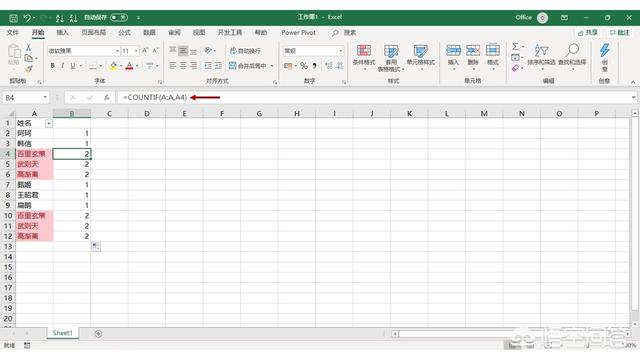Click the Undo icon in quick access toolbar
The image size is (640, 360).
(27, 18)
